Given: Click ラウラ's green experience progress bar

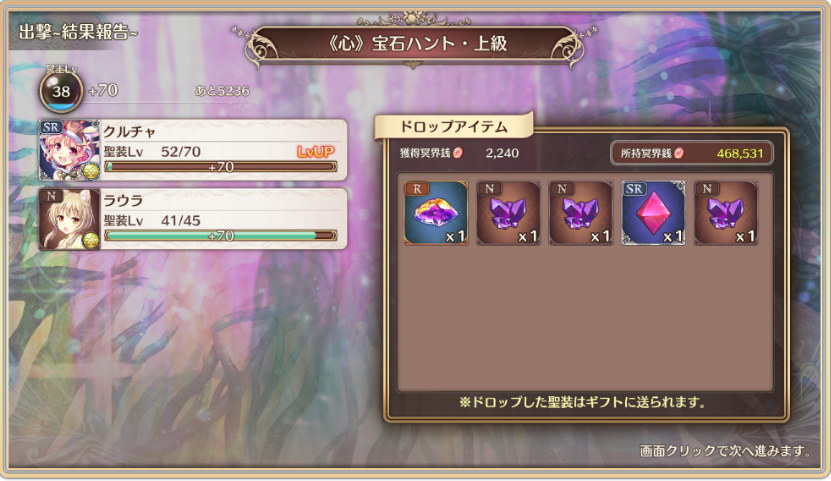Looking at the screenshot, I should coord(220,235).
